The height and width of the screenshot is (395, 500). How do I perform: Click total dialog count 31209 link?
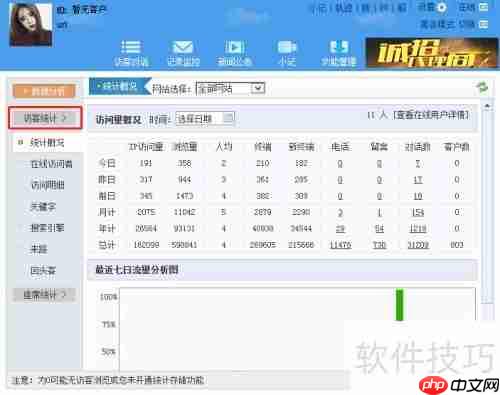(x=418, y=245)
